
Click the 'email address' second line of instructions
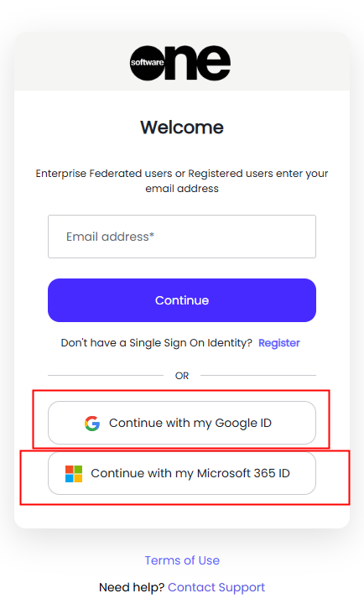coord(182,189)
